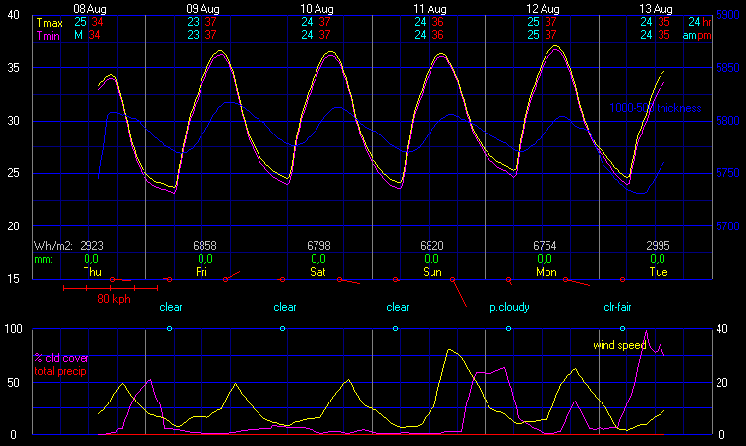Select the p.cloudy sky condition label

[509, 307]
